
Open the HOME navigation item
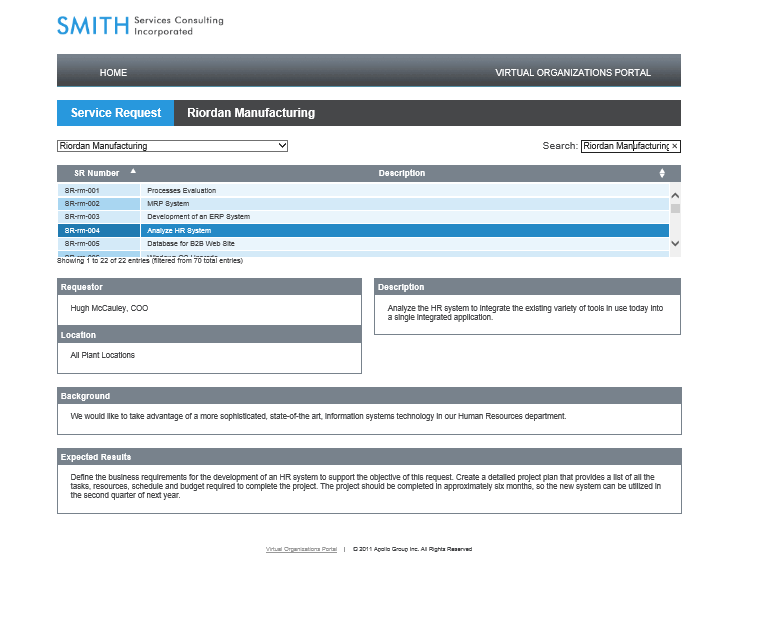click(113, 72)
